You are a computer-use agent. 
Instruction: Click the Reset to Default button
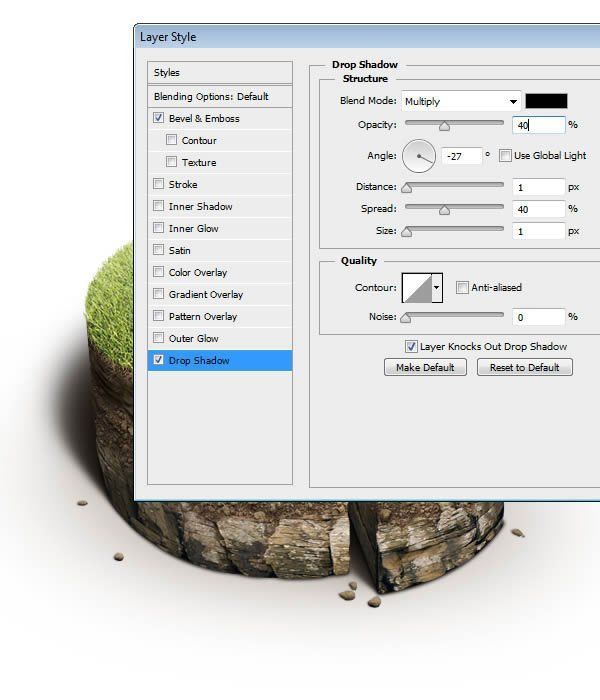click(x=525, y=367)
